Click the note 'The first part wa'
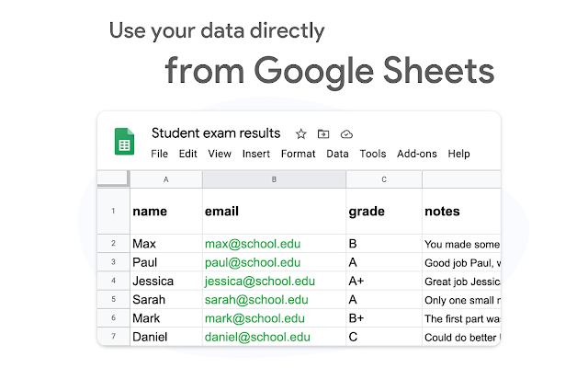 point(461,318)
